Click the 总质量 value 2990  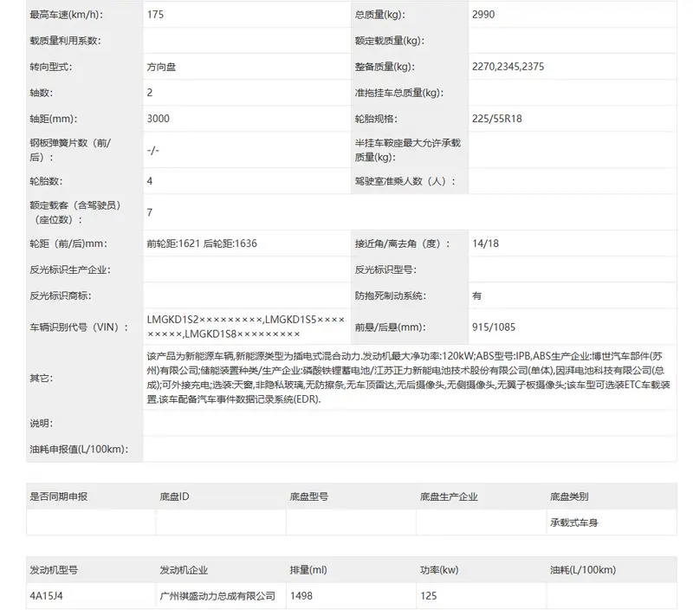pyautogui.click(x=484, y=15)
